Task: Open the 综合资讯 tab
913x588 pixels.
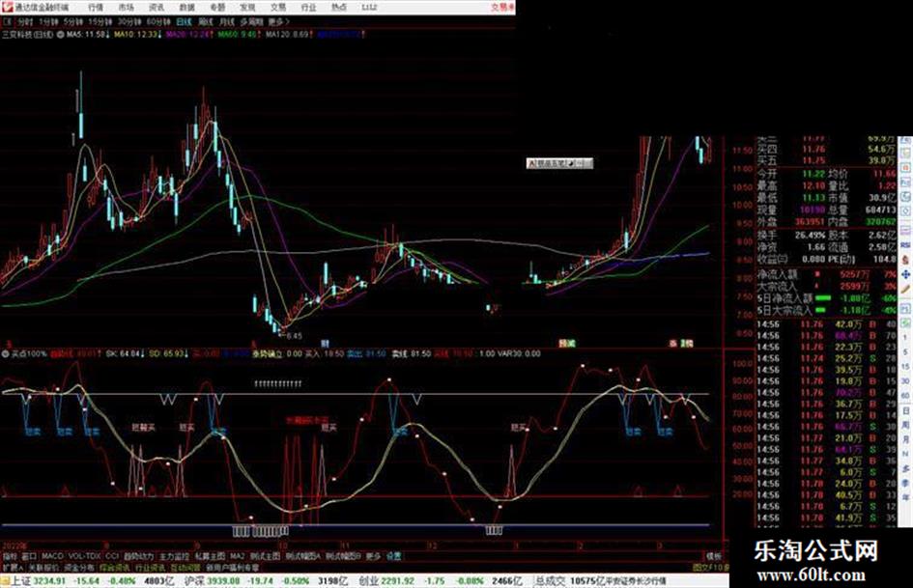Action: point(114,567)
